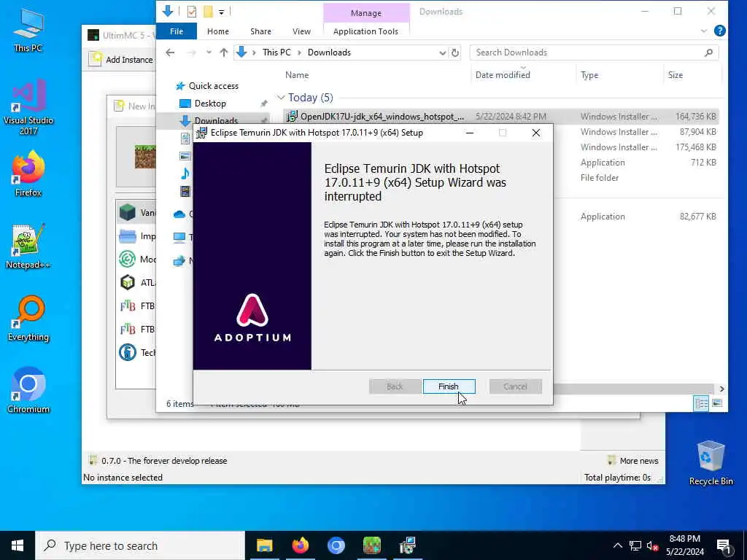Click New Folder icon in Quick Access Toolbar
This screenshot has width=747, height=560.
click(x=208, y=12)
